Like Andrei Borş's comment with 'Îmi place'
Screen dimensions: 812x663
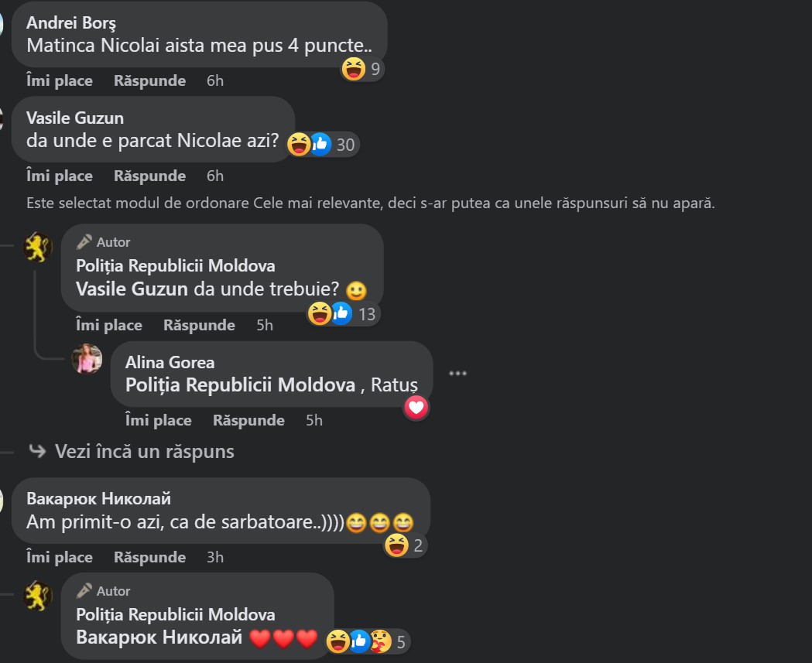click(60, 80)
